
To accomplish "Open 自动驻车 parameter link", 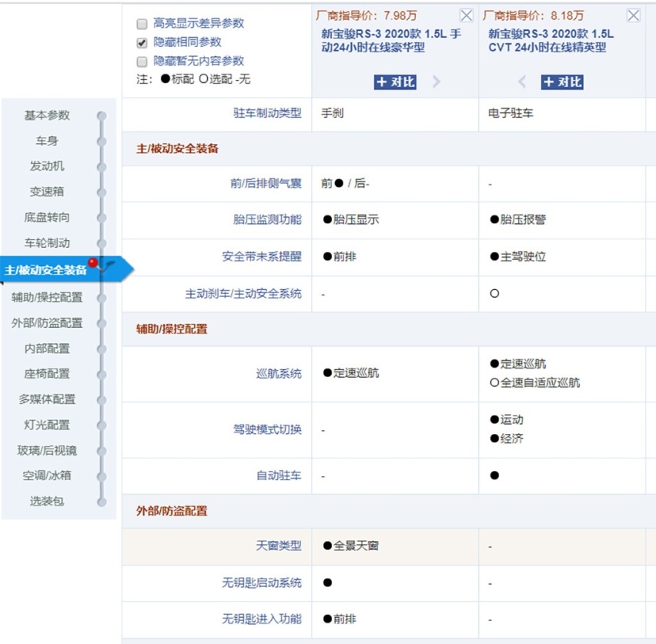I will click(279, 475).
